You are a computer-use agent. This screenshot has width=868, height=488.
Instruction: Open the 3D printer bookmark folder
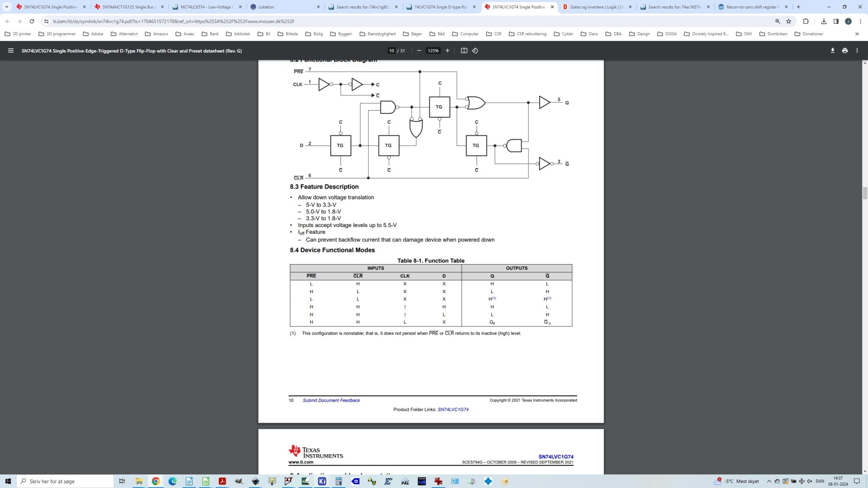[x=18, y=34]
